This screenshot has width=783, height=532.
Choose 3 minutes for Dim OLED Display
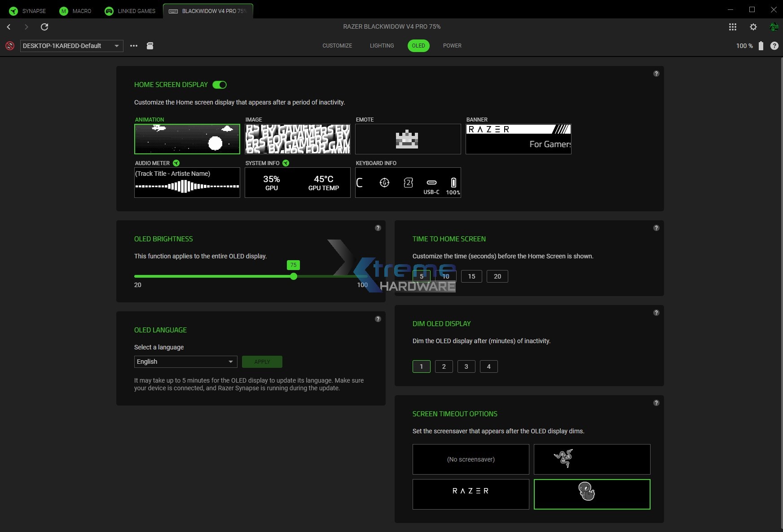pos(466,366)
